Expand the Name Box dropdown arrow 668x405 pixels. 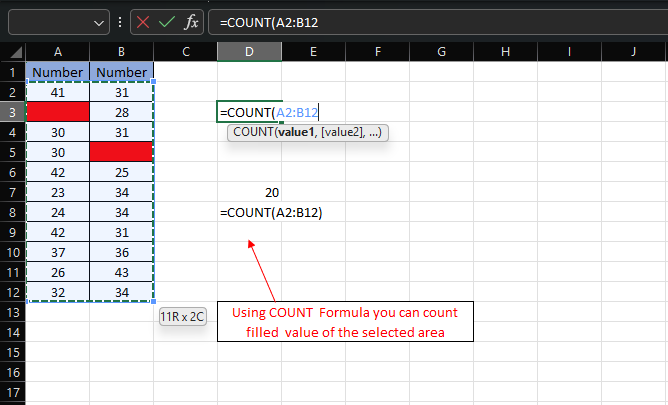click(x=99, y=22)
